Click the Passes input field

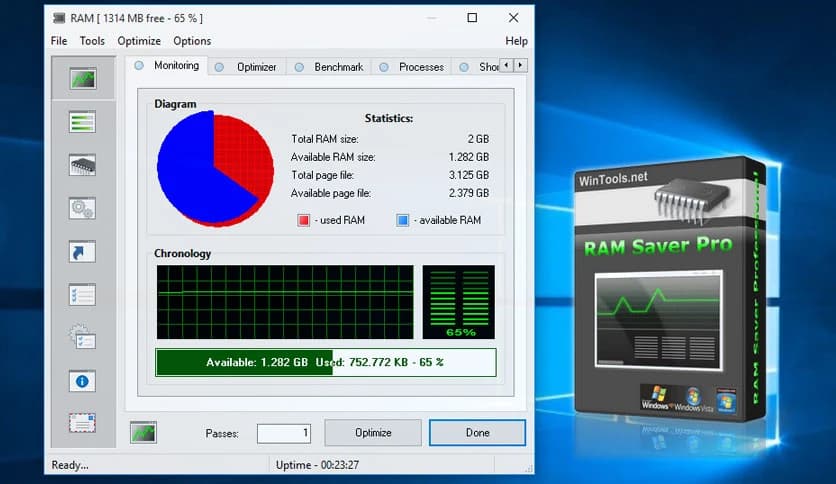[284, 433]
